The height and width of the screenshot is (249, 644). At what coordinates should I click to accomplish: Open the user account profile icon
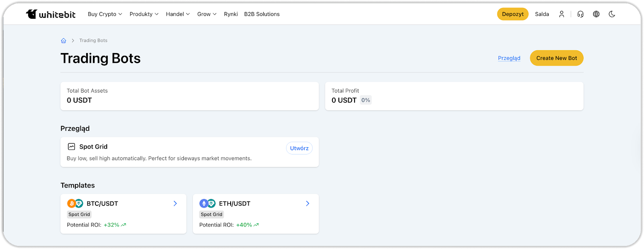pyautogui.click(x=561, y=14)
